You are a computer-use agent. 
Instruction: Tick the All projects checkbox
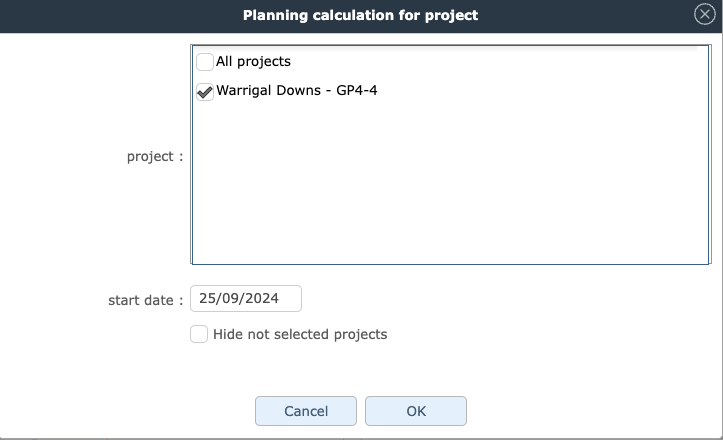point(205,62)
